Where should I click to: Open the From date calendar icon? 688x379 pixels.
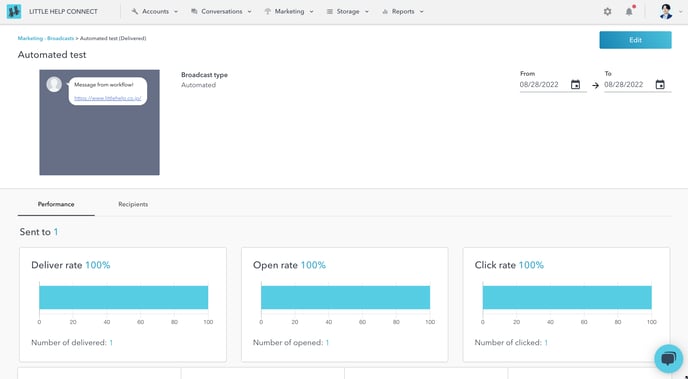(x=575, y=85)
